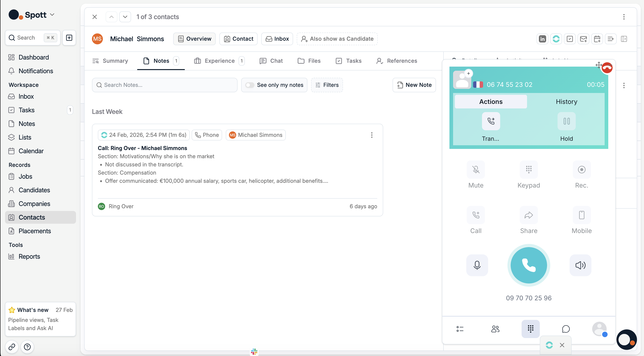
Task: Expand the Spott workspace dropdown
Action: (x=52, y=15)
